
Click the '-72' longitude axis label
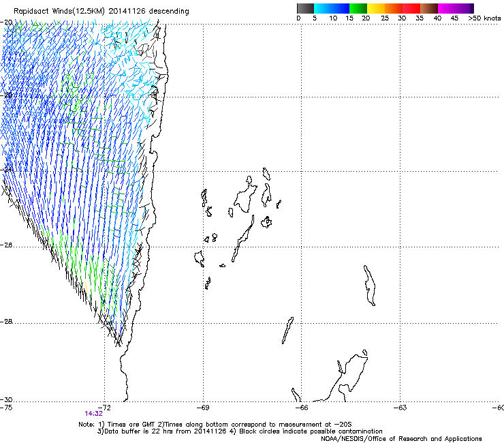(104, 408)
